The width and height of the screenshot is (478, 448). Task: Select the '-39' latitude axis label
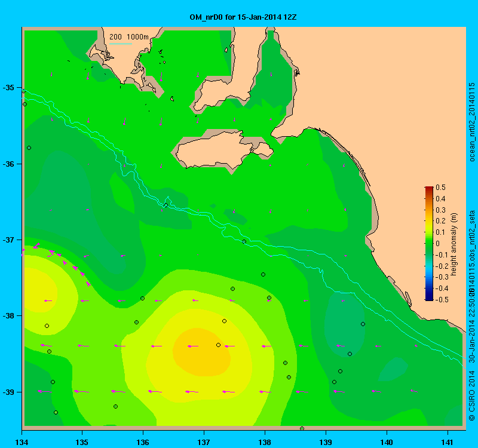tap(8, 392)
